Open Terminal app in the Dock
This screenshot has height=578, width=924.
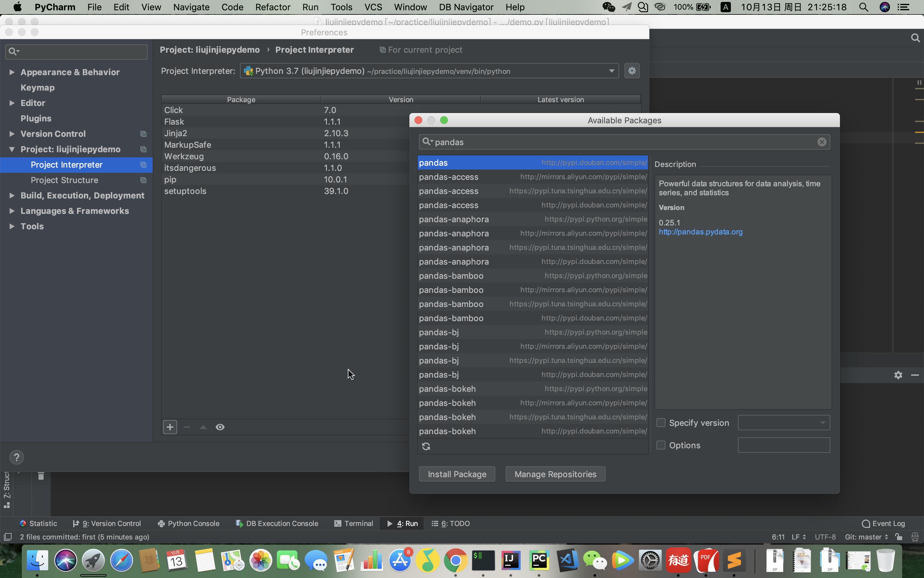point(483,560)
